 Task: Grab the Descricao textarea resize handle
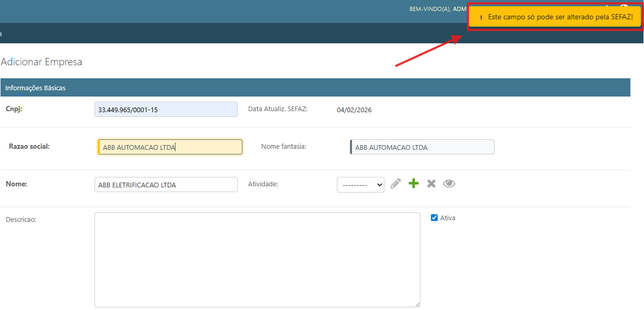click(417, 304)
